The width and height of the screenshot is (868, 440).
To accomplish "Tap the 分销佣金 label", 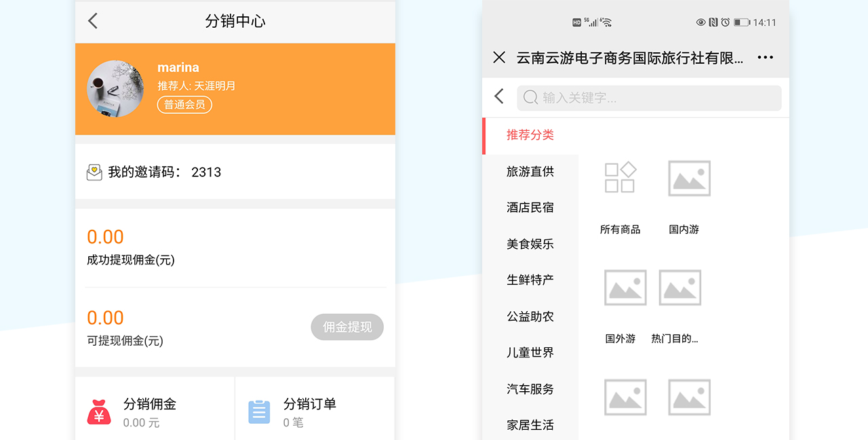I will (x=150, y=404).
